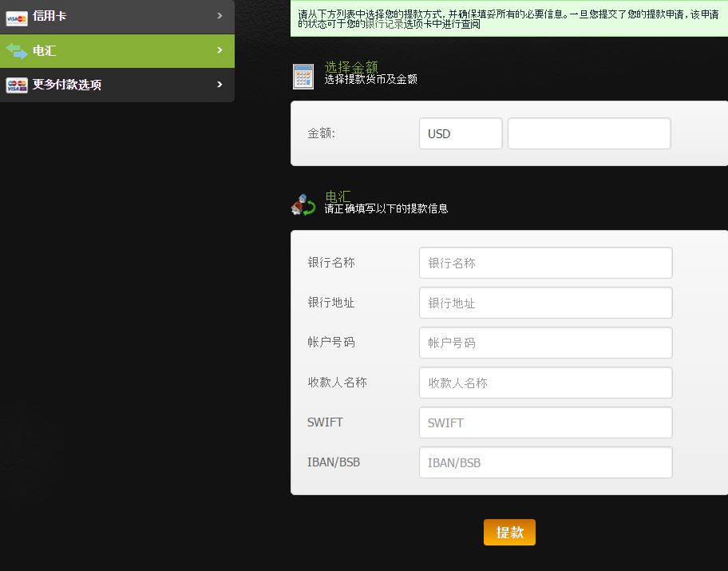Click the card icon beside 更多付款选项
Viewport: 728px width, 571px height.
click(17, 85)
